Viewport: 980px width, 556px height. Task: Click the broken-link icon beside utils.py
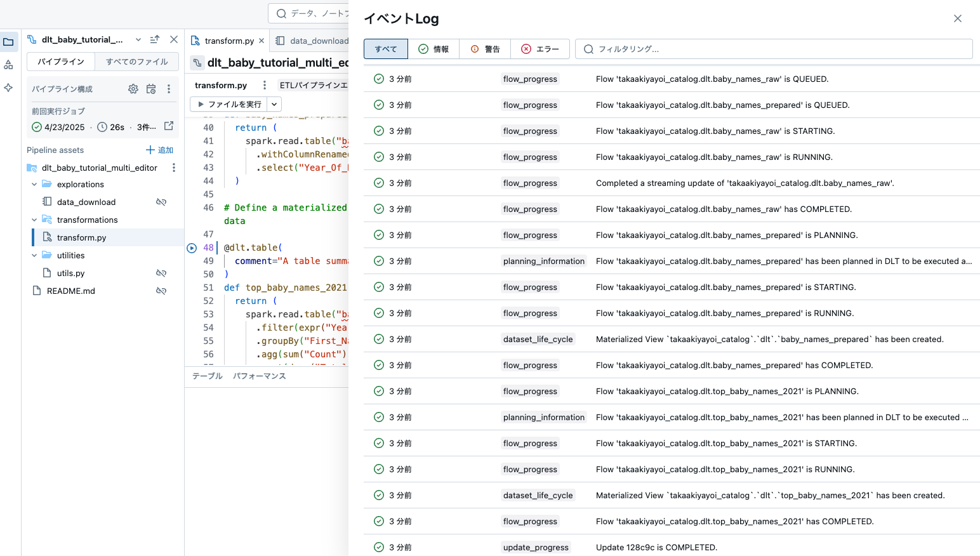coord(162,272)
